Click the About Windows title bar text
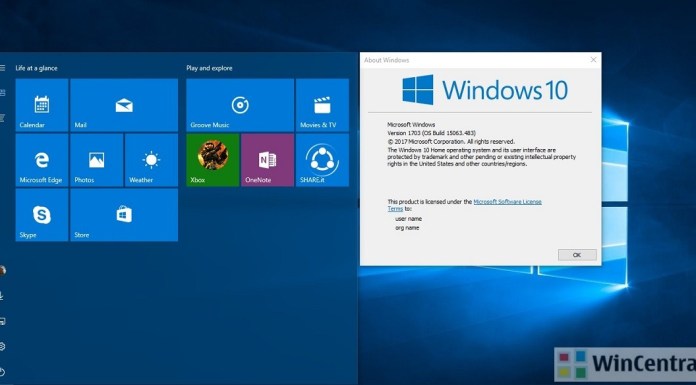 (x=387, y=60)
